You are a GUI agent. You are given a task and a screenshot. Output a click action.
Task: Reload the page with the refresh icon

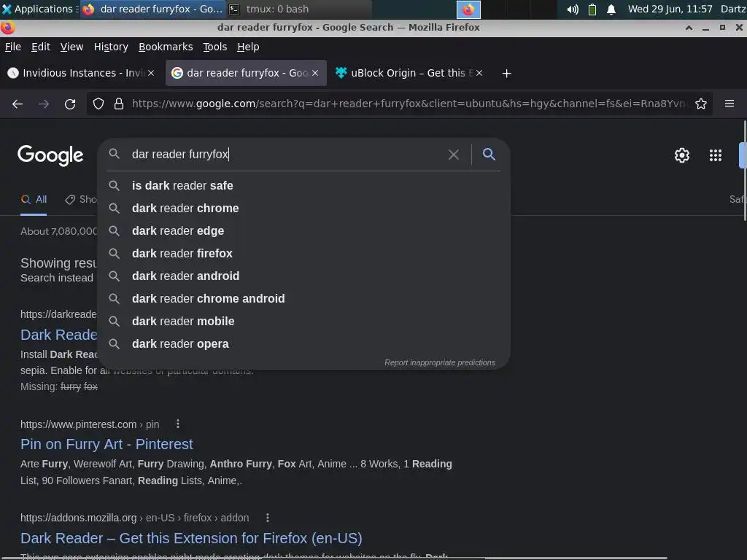pos(70,104)
